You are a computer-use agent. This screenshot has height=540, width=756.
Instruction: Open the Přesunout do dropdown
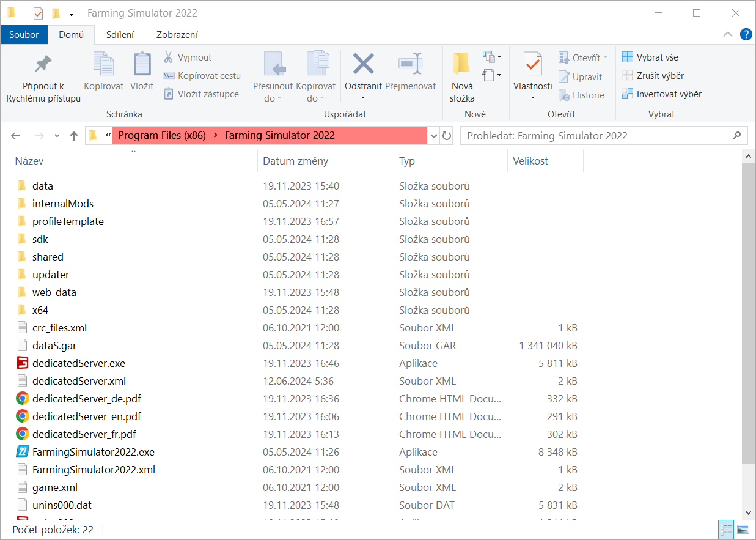coord(273,77)
